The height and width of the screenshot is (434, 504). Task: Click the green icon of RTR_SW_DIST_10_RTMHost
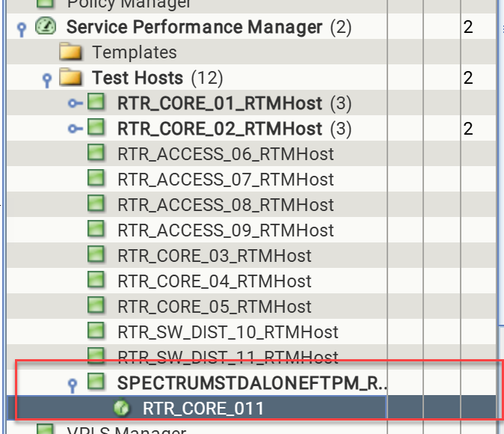coord(96,331)
